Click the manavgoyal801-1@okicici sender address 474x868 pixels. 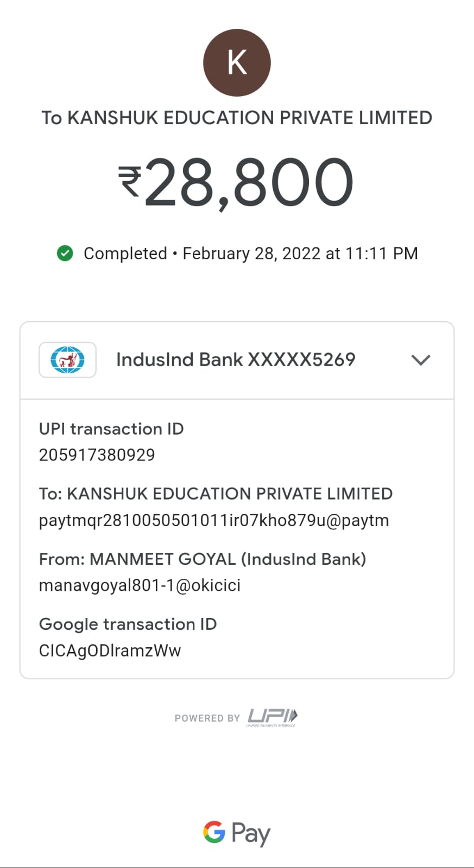click(x=140, y=585)
